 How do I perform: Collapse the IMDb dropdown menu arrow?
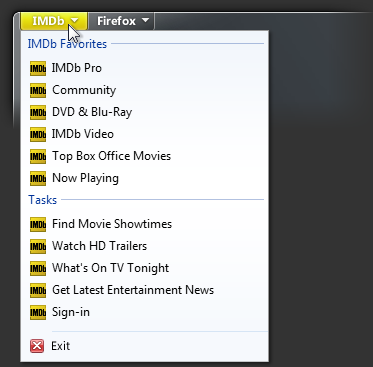pos(75,21)
